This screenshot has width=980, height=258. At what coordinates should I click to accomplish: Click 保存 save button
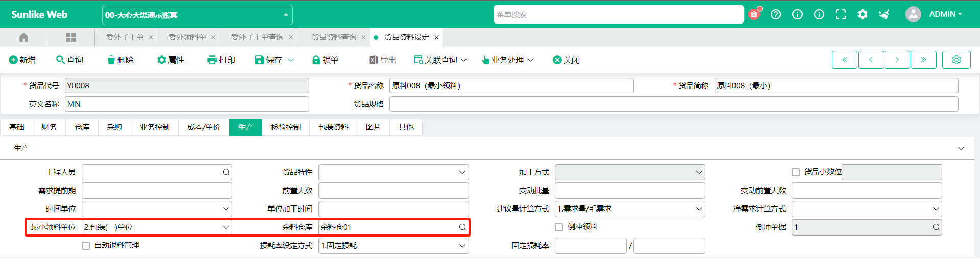[x=268, y=60]
